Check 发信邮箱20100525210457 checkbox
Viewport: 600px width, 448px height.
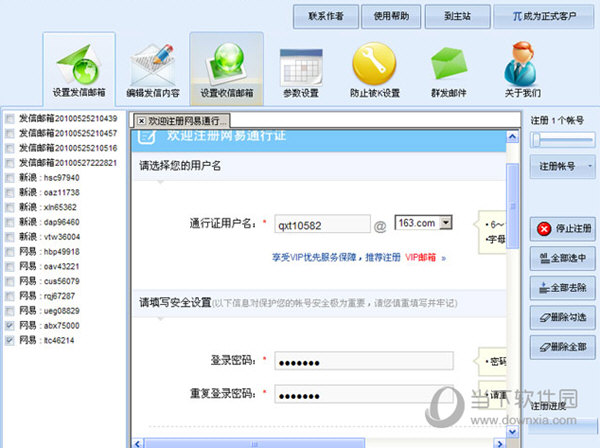tap(10, 134)
